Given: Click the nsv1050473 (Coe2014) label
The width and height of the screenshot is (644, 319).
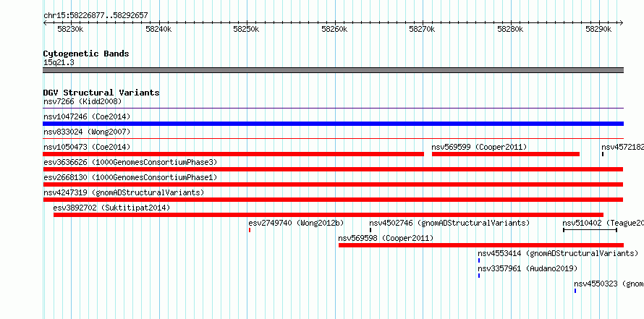Looking at the screenshot, I should coord(87,147).
